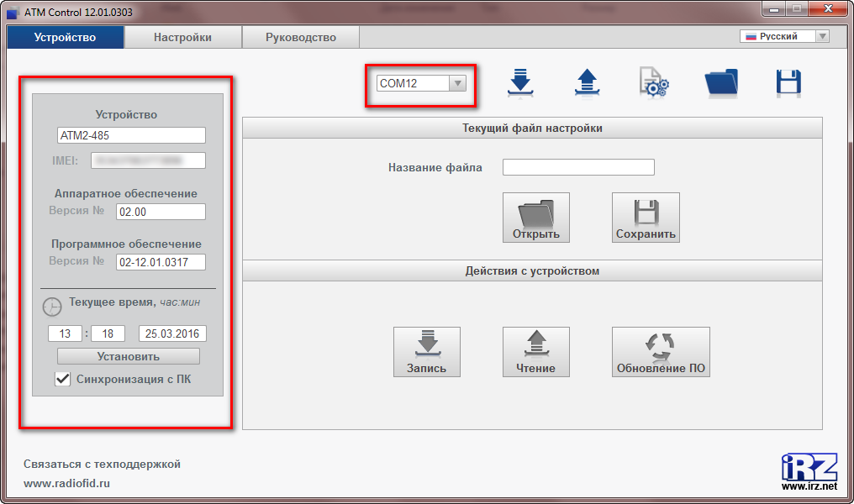Switch to the Настройки tab

(x=182, y=37)
